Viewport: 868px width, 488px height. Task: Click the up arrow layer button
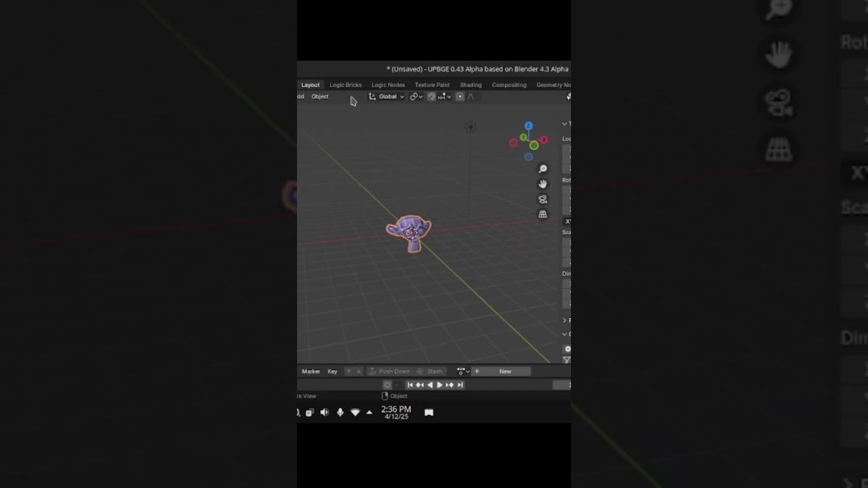359,371
